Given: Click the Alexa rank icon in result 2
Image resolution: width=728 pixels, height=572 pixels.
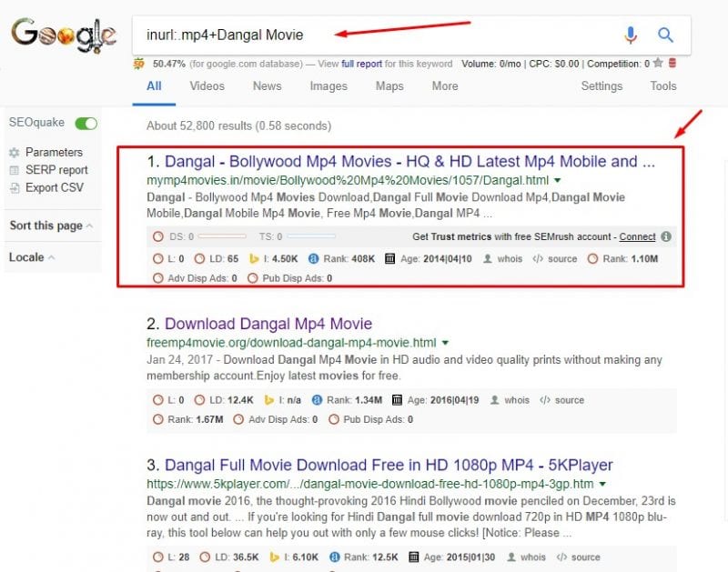Looking at the screenshot, I should [x=317, y=400].
